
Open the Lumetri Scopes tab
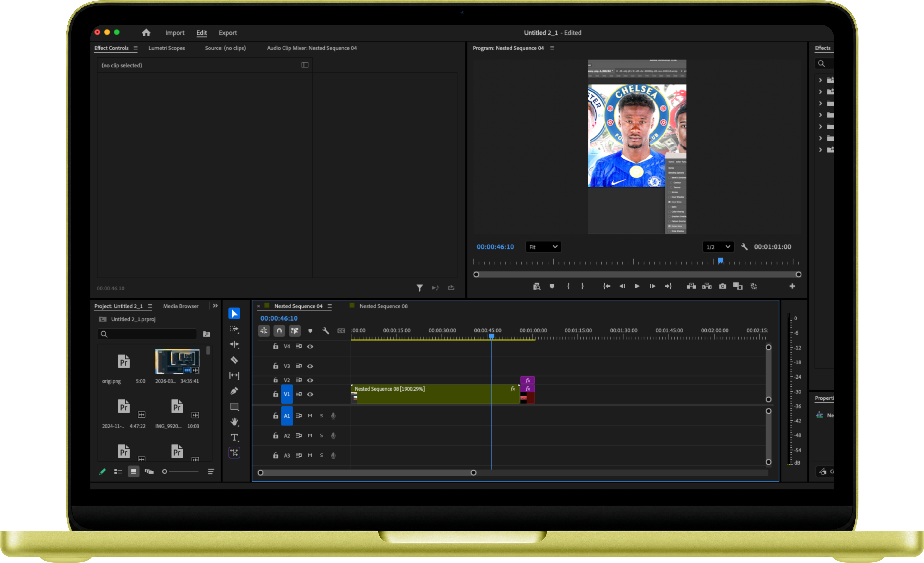click(166, 48)
